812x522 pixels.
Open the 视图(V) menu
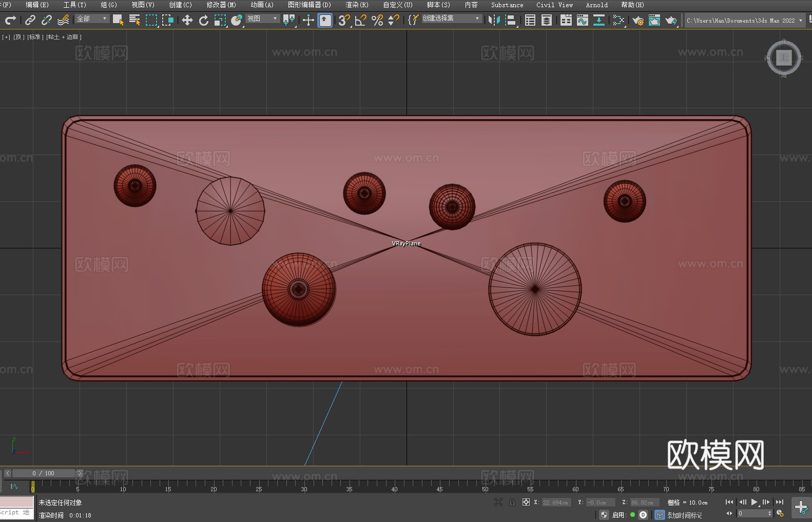[x=143, y=5]
